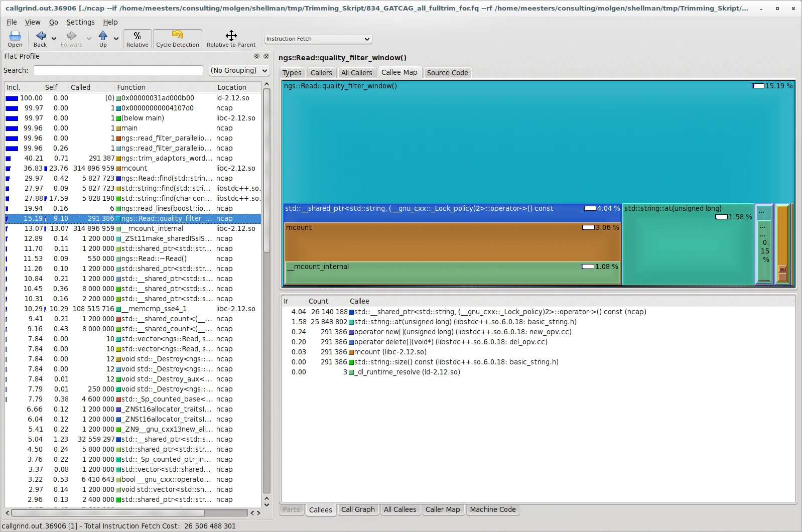This screenshot has width=802, height=532.
Task: Open the Machine Code tab
Action: point(493,509)
